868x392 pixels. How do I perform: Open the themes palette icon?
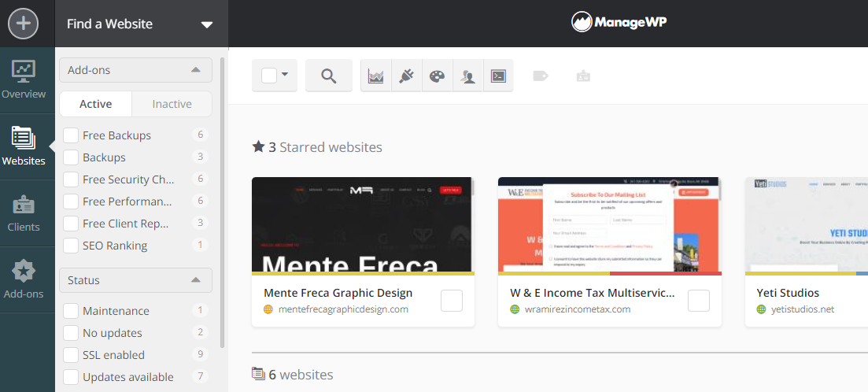[438, 76]
